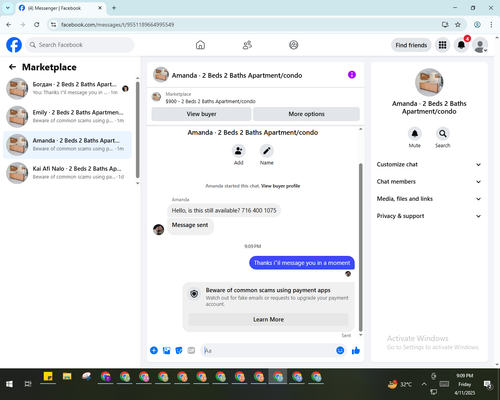Search in conversation magnifier icon
The width and height of the screenshot is (500, 400).
click(443, 134)
